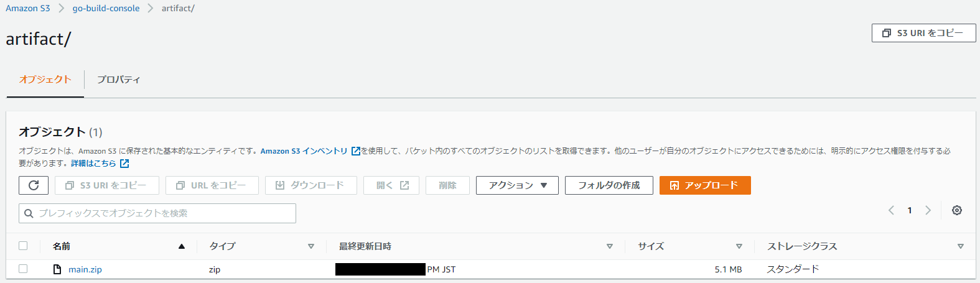Viewport: 980px width, 283px height.
Task: Click the 名前 column header
Action: [62, 246]
